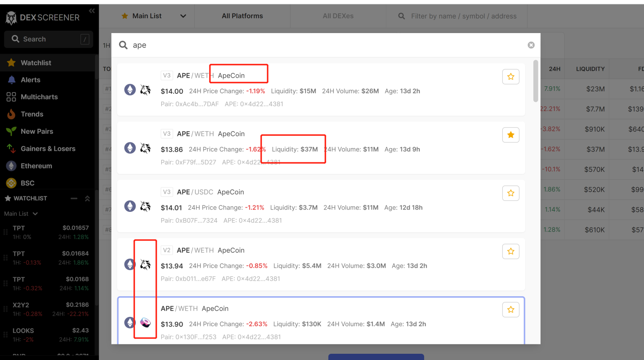The image size is (644, 360).
Task: Open the APE/USDC result priced $14.01
Action: [321, 206]
